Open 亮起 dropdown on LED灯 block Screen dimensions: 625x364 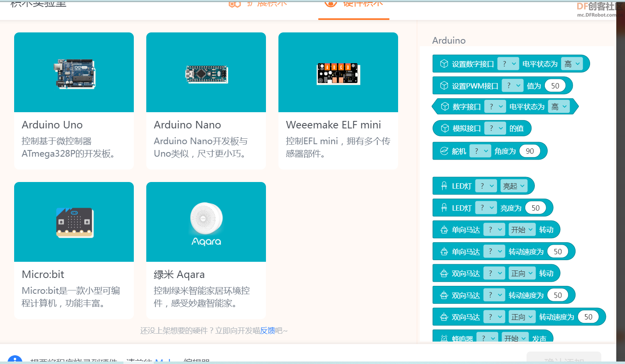[514, 186]
